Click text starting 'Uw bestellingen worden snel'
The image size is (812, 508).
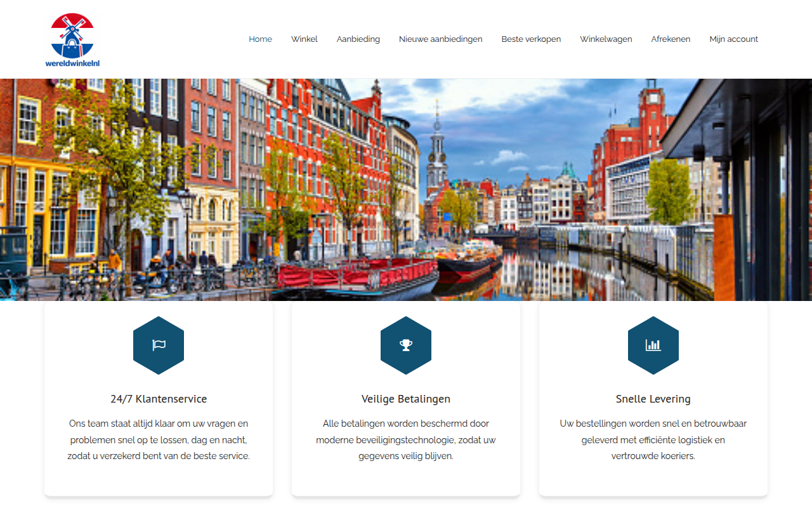(653, 439)
